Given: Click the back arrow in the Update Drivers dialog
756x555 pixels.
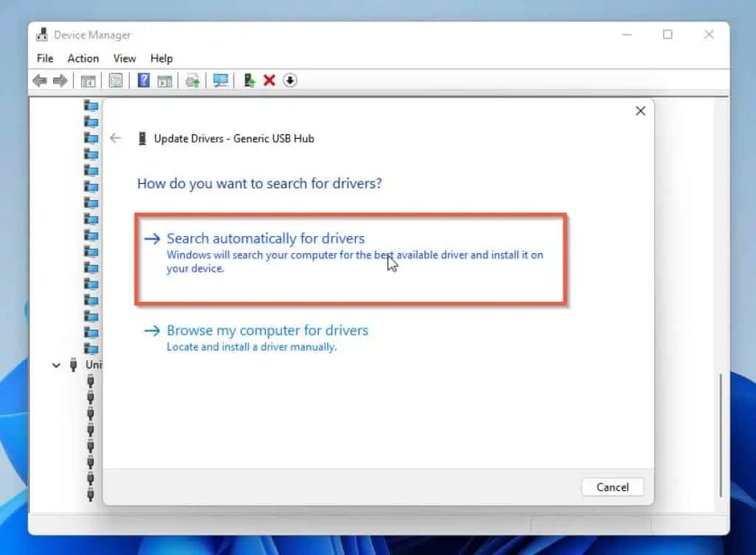Looking at the screenshot, I should [115, 138].
